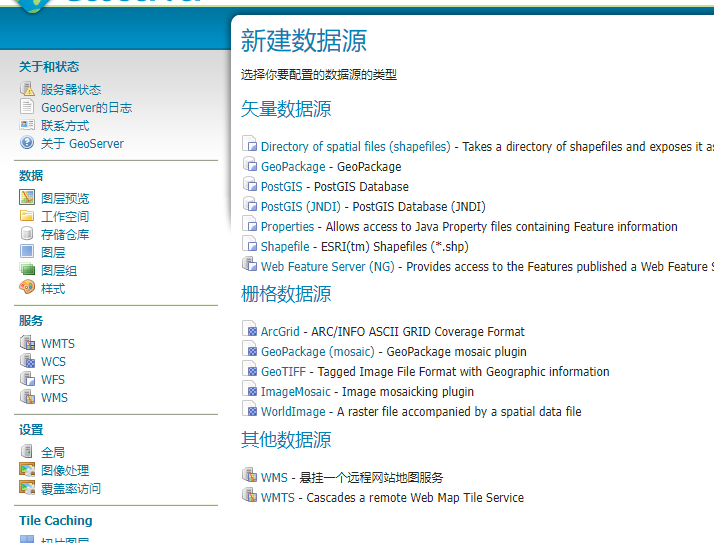
Task: Click the Web Feature Server (NG) icon
Action: 250,264
